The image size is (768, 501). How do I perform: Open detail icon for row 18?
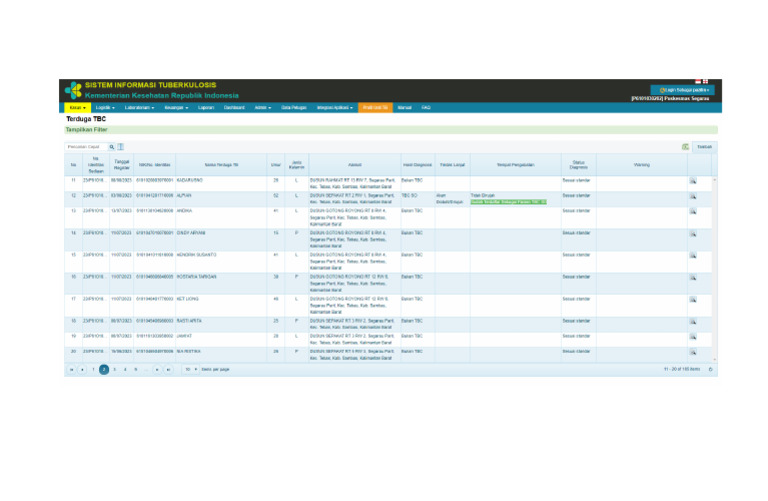pos(693,322)
